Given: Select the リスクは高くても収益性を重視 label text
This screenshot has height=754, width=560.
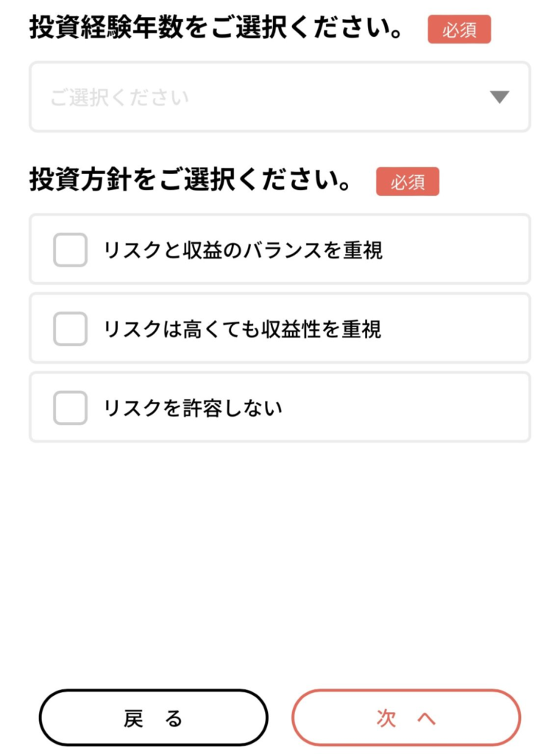Looking at the screenshot, I should point(243,329).
